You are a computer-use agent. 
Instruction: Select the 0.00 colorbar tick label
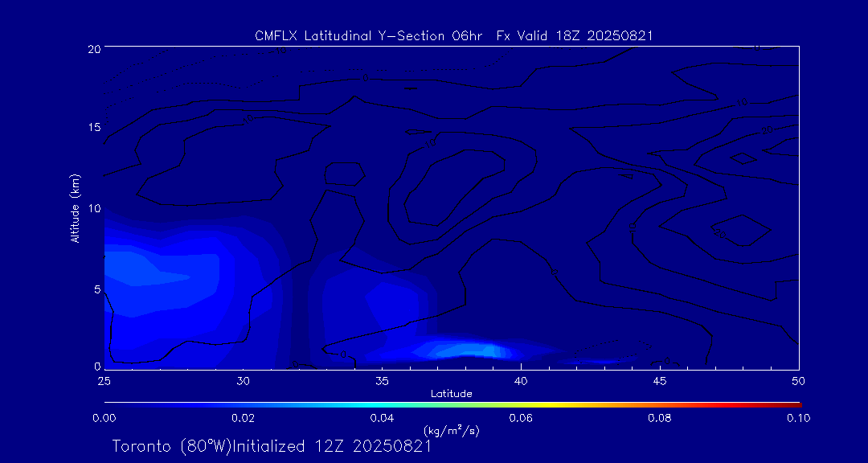coord(104,418)
